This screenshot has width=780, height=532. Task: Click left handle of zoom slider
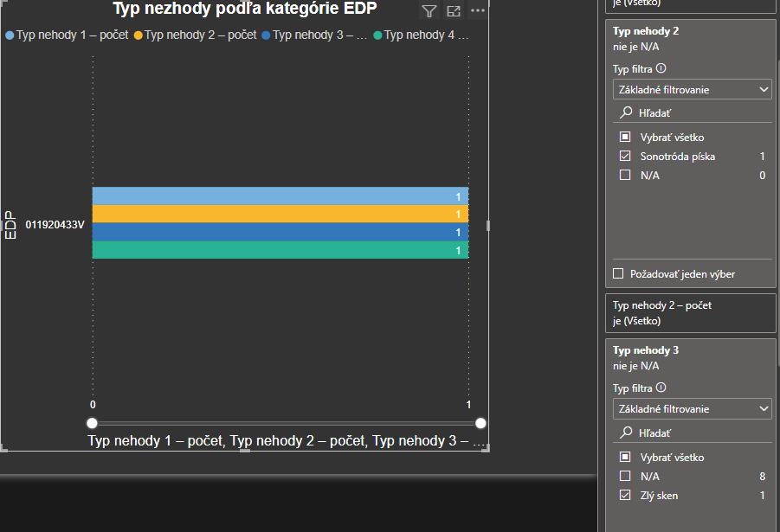click(x=92, y=423)
